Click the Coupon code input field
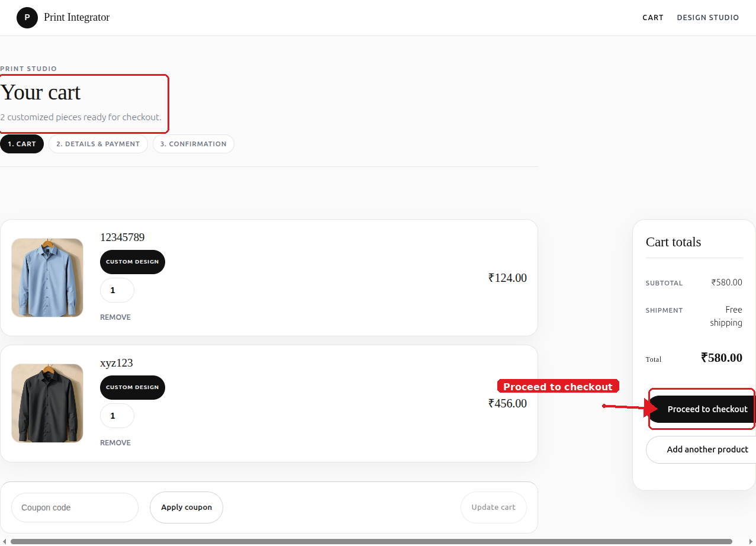The image size is (756, 546). click(75, 508)
